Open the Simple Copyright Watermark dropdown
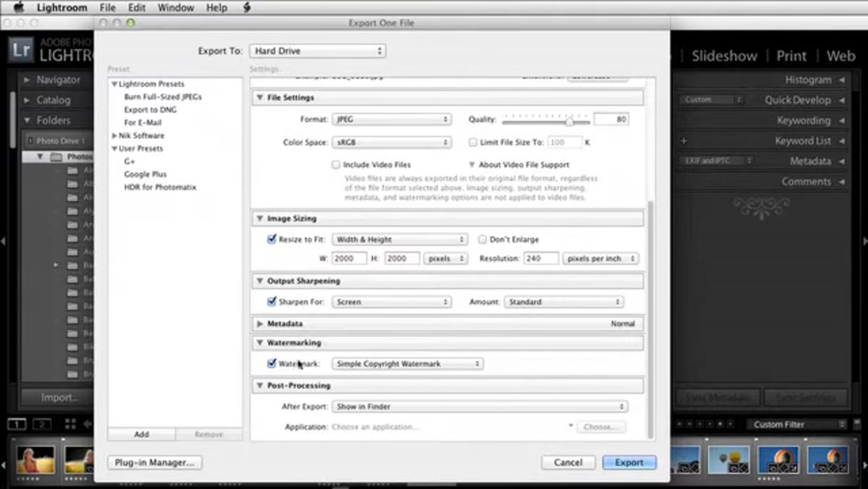This screenshot has width=868, height=489. (x=407, y=364)
